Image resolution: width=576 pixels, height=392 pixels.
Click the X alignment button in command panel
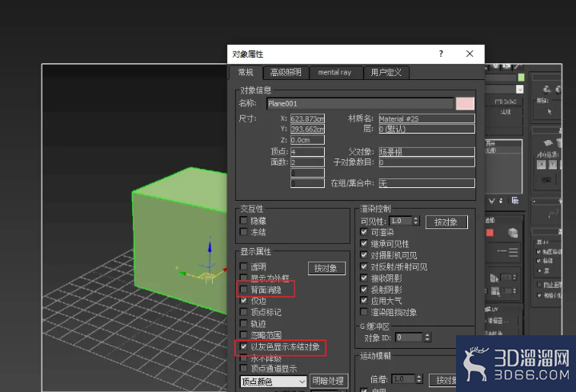click(x=541, y=165)
